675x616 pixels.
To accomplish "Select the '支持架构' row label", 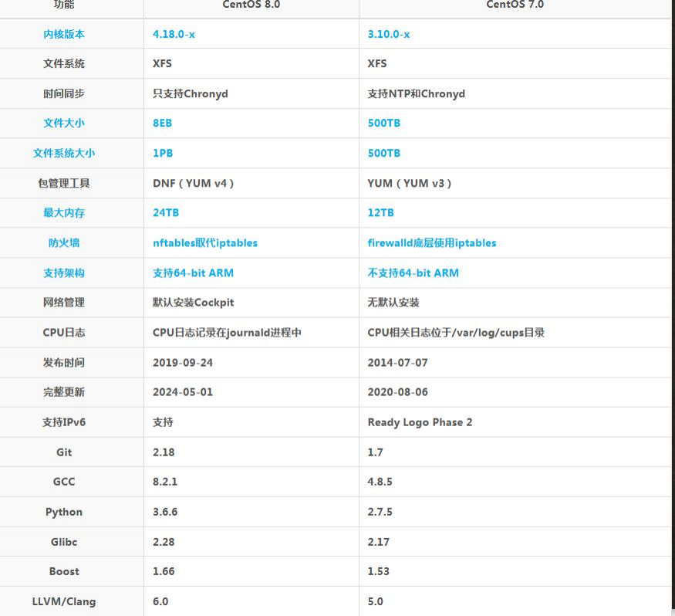I will [64, 272].
